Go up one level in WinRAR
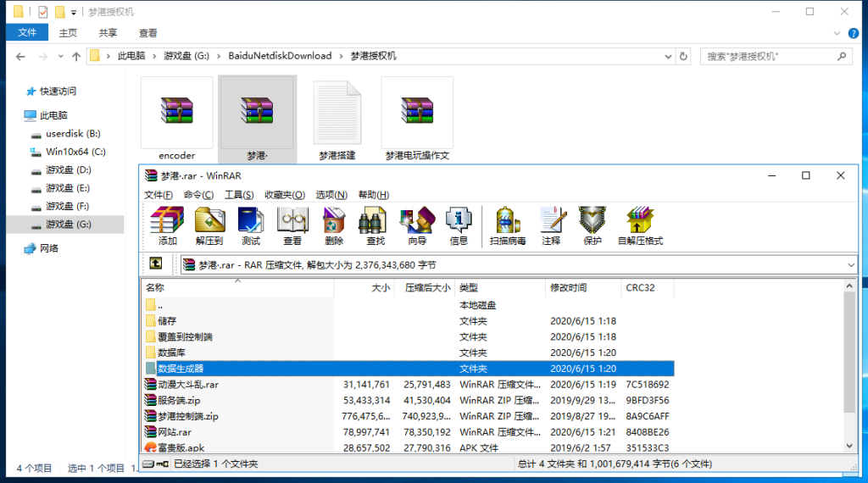This screenshot has width=868, height=483. point(156,264)
